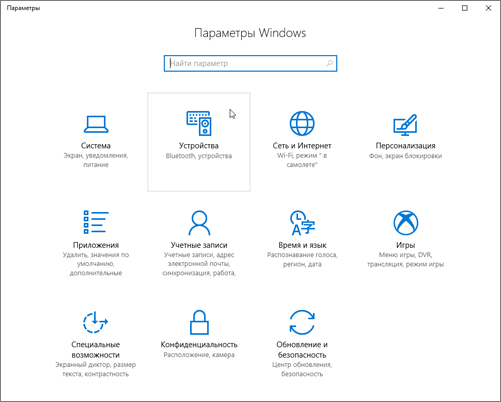Click the Специальные возможности heading
501x402 pixels.
click(96, 350)
